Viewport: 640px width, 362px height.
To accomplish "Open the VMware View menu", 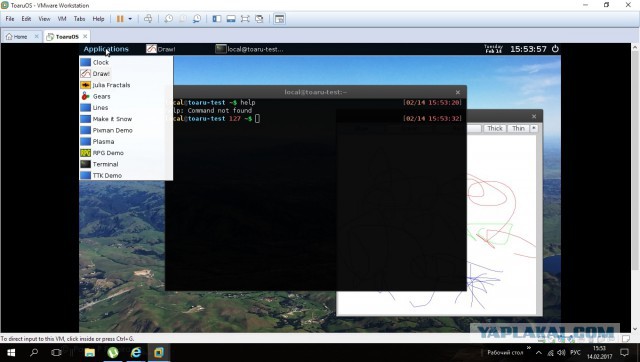I will pyautogui.click(x=44, y=19).
